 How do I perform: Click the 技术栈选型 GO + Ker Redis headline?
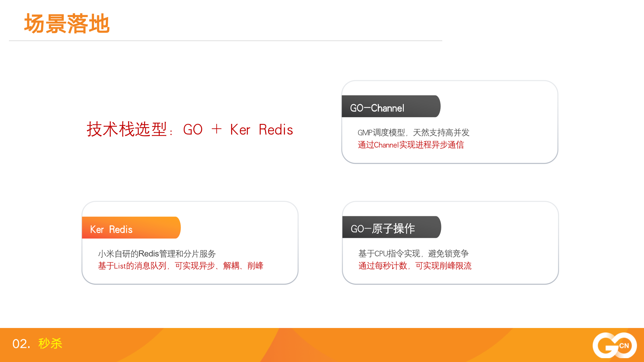click(x=190, y=129)
